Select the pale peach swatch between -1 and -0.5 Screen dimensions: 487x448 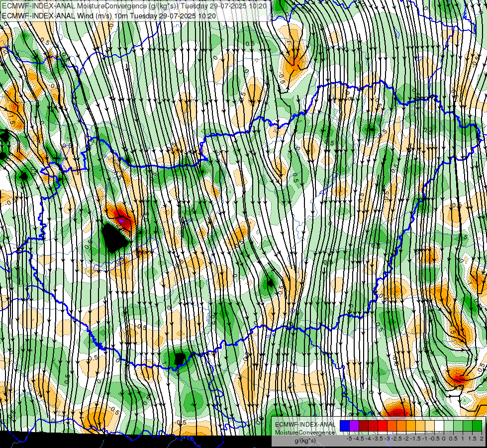click(x=430, y=426)
